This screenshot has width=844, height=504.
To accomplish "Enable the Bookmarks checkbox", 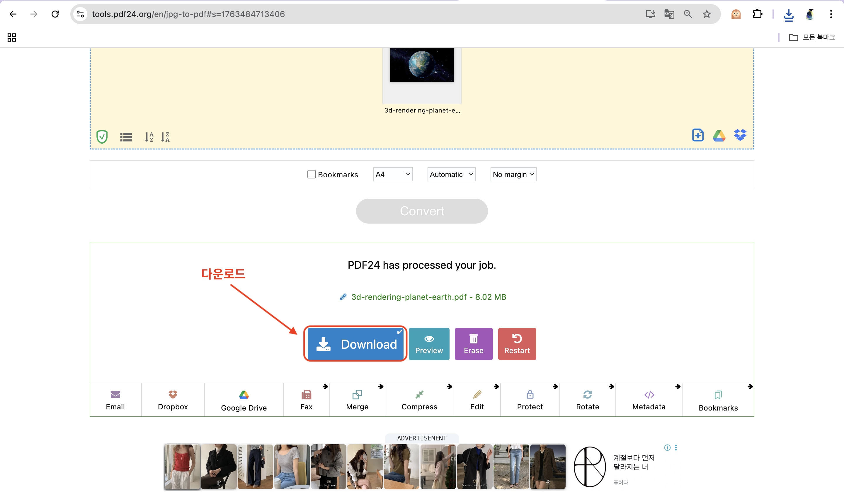I will [312, 174].
